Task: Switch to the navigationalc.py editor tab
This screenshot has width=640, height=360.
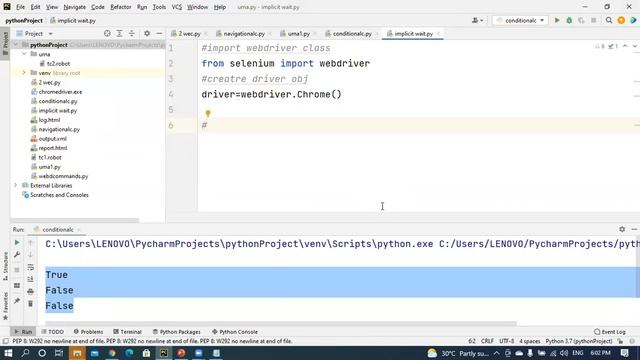Action: (x=244, y=33)
